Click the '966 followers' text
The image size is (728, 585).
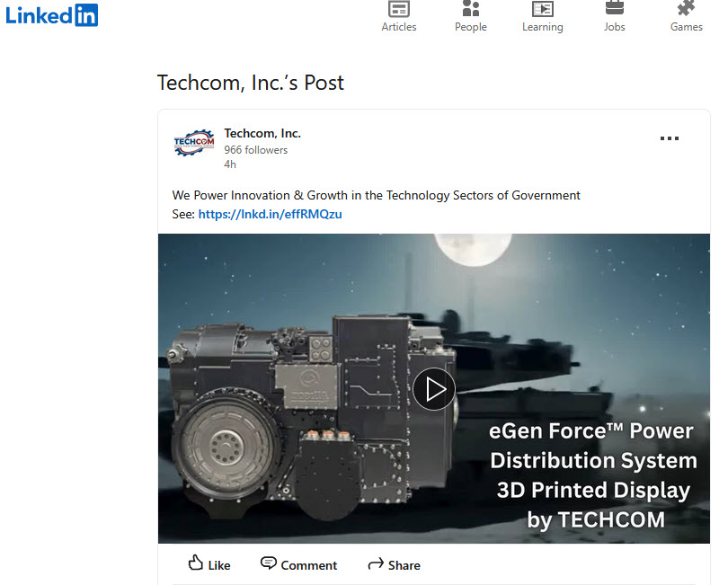pyautogui.click(x=256, y=150)
